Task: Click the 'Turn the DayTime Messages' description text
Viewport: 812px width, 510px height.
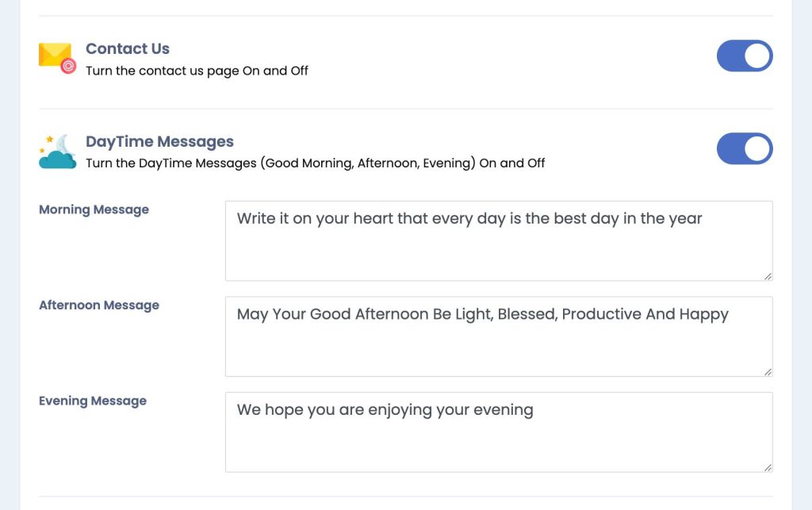Action: click(x=316, y=163)
